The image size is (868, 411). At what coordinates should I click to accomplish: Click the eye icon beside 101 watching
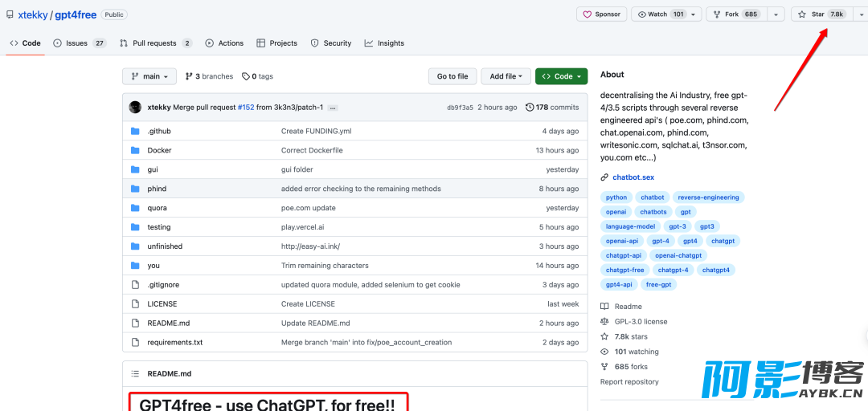pos(604,352)
